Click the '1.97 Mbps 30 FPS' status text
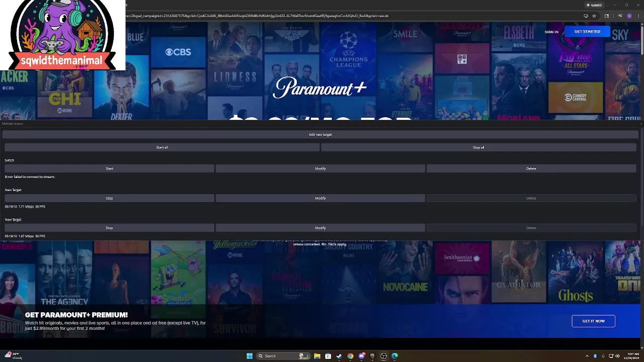 [x=32, y=236]
